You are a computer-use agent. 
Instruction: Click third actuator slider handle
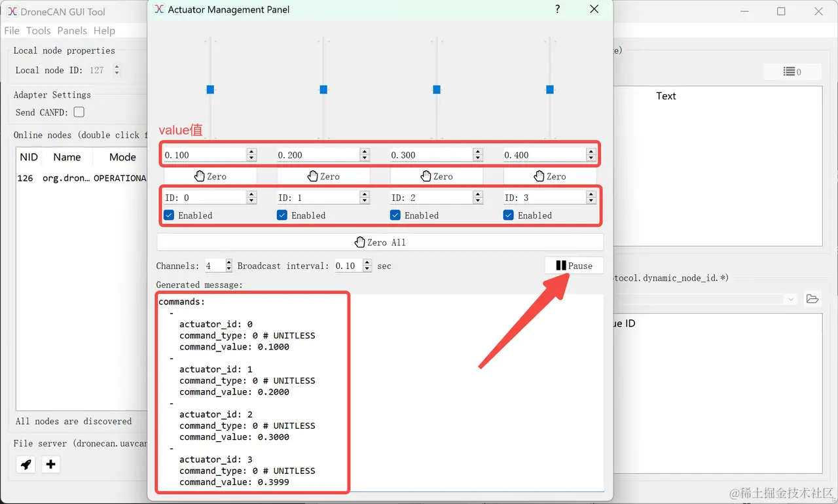[437, 90]
